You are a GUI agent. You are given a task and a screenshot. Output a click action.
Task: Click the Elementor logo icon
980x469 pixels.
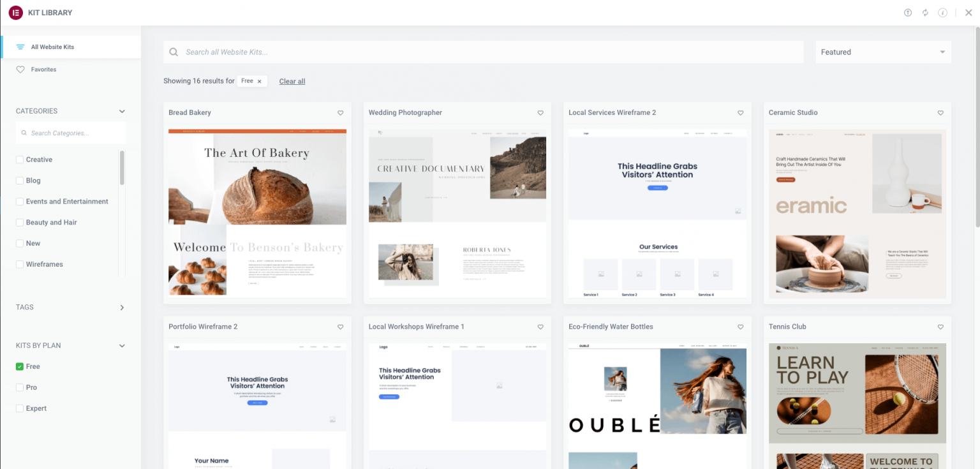point(15,13)
